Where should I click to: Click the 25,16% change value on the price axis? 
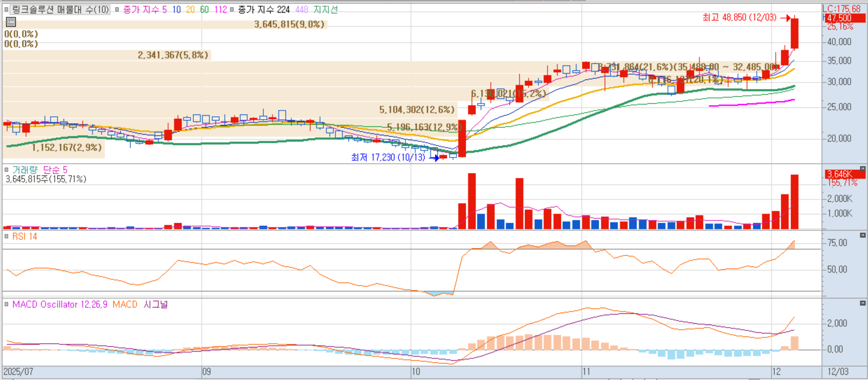tap(840, 27)
